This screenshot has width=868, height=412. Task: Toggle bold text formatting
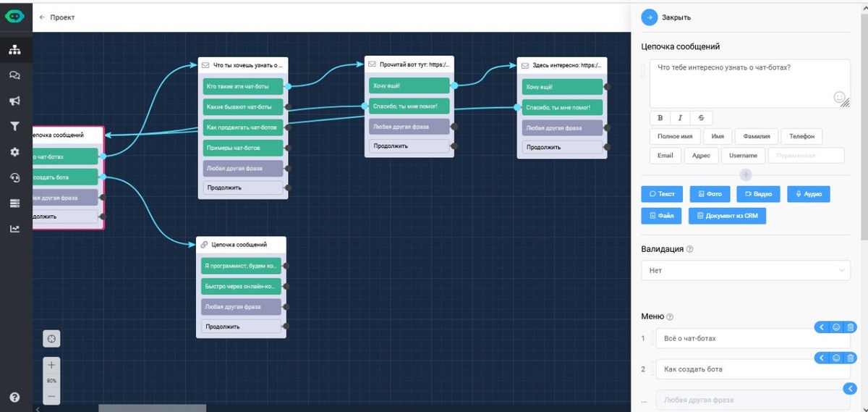(660, 118)
